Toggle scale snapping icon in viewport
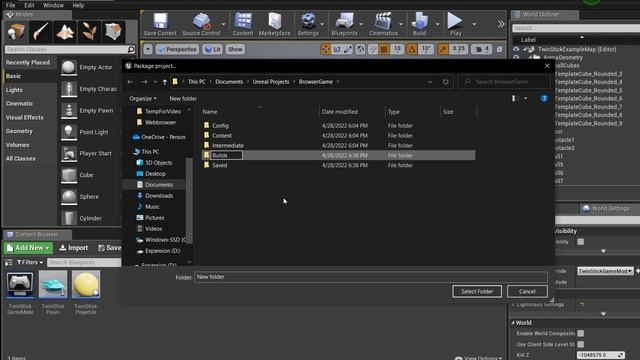 pos(443,49)
